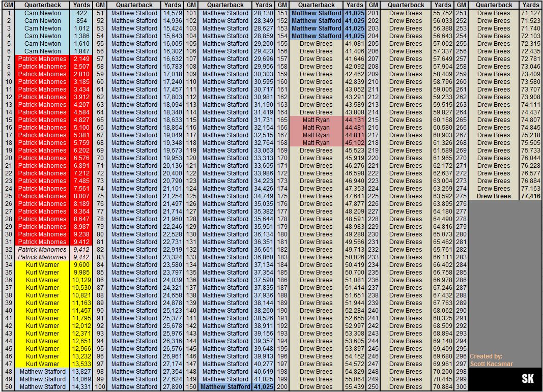Select the Matt Ryan cell in game 165
This screenshot has height=392, width=543.
click(316, 120)
